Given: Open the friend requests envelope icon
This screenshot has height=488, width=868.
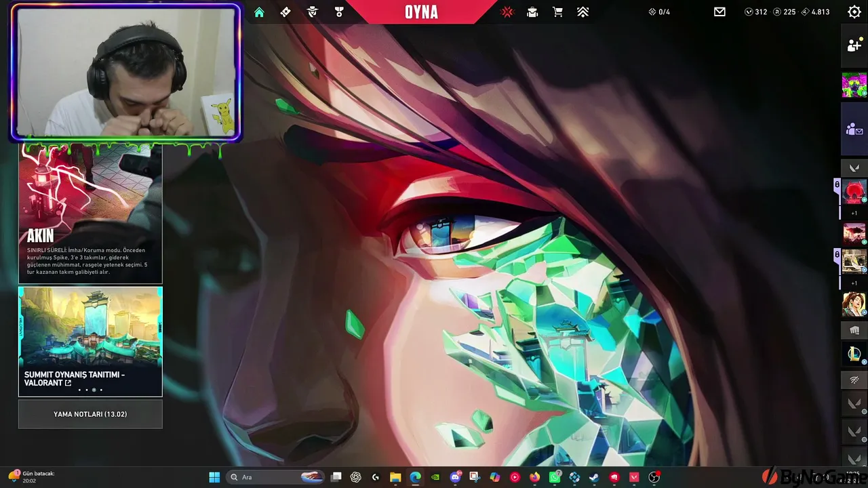Looking at the screenshot, I should point(854,129).
